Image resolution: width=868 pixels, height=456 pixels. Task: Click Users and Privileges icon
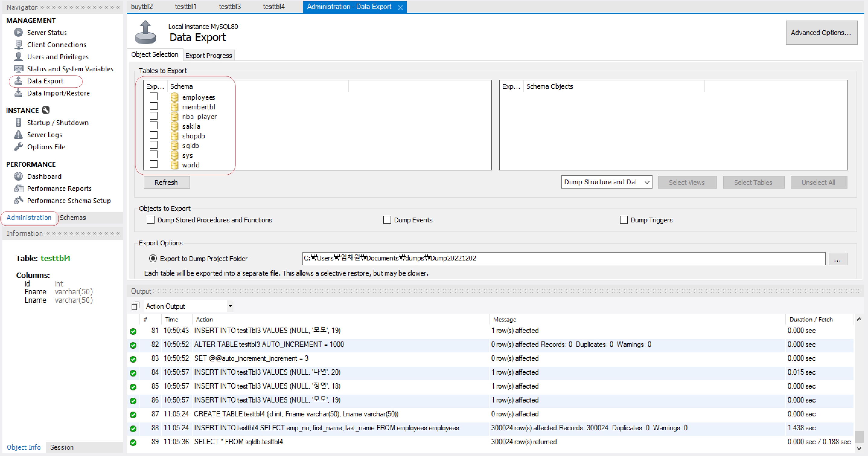point(18,57)
